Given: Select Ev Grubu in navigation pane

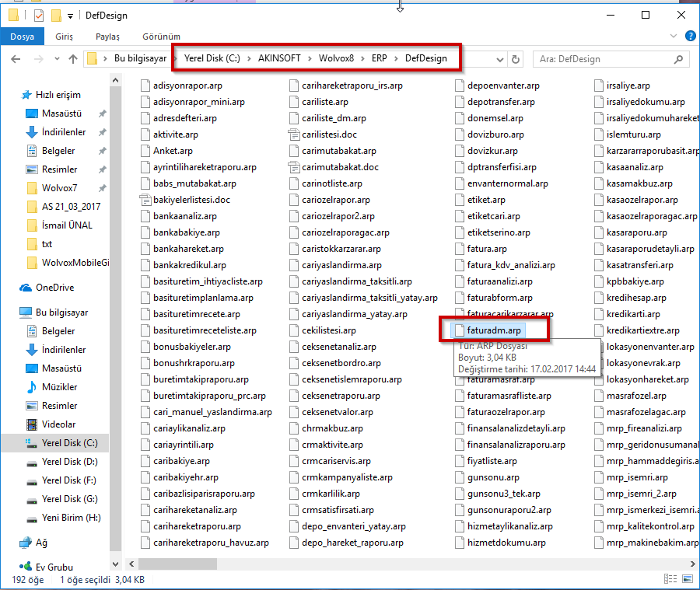Looking at the screenshot, I should pyautogui.click(x=54, y=567).
